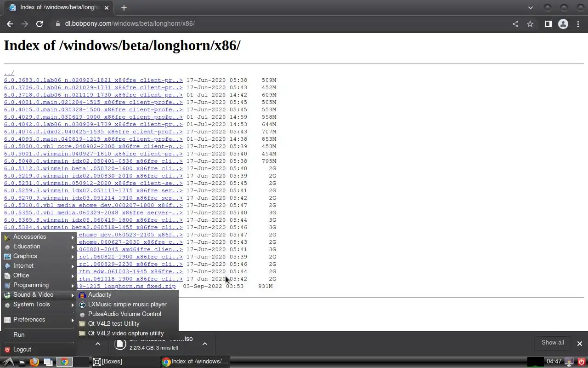
Task: Go back using the browser back arrow
Action: coord(10,24)
